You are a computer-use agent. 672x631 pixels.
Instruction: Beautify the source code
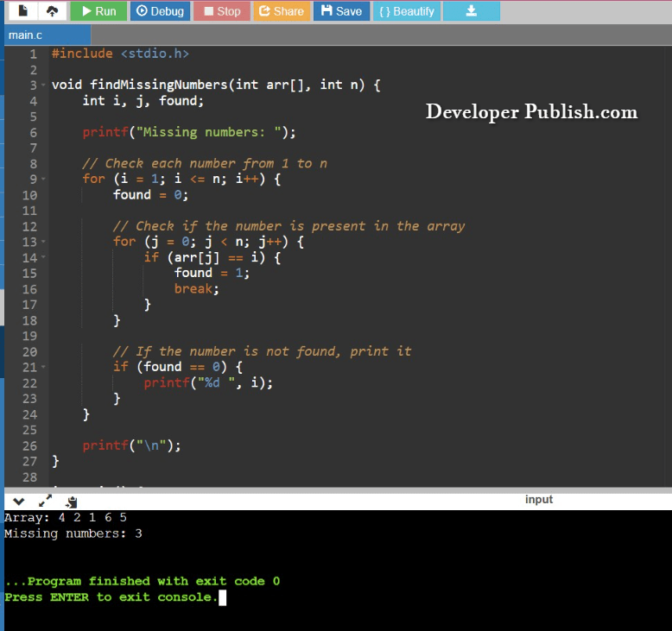coord(406,11)
